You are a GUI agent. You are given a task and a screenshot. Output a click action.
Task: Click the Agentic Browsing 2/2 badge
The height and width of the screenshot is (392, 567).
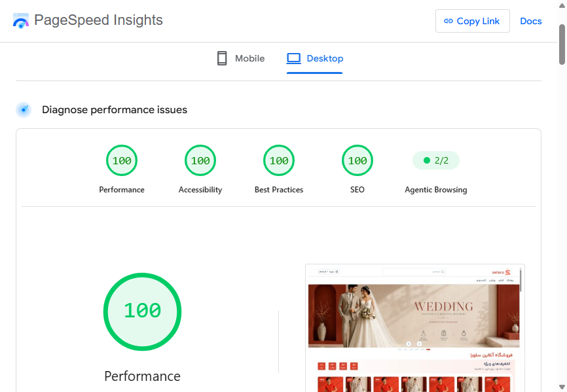coord(436,160)
